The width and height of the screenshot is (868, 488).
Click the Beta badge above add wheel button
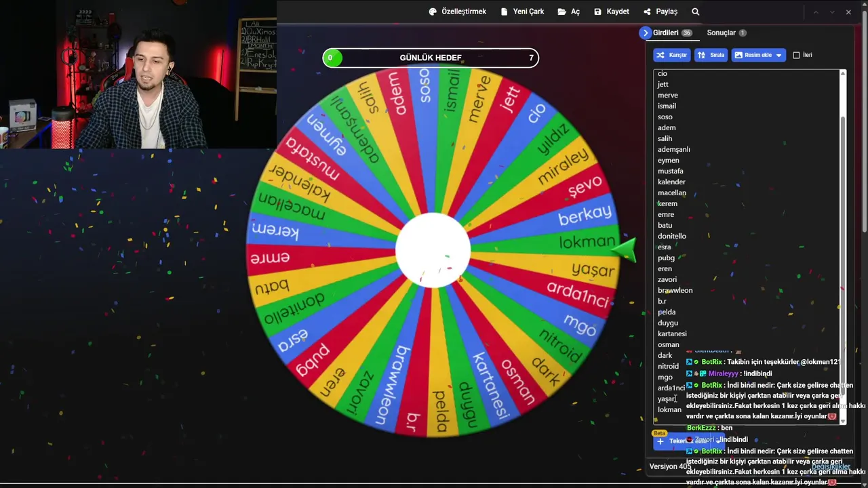pos(659,433)
